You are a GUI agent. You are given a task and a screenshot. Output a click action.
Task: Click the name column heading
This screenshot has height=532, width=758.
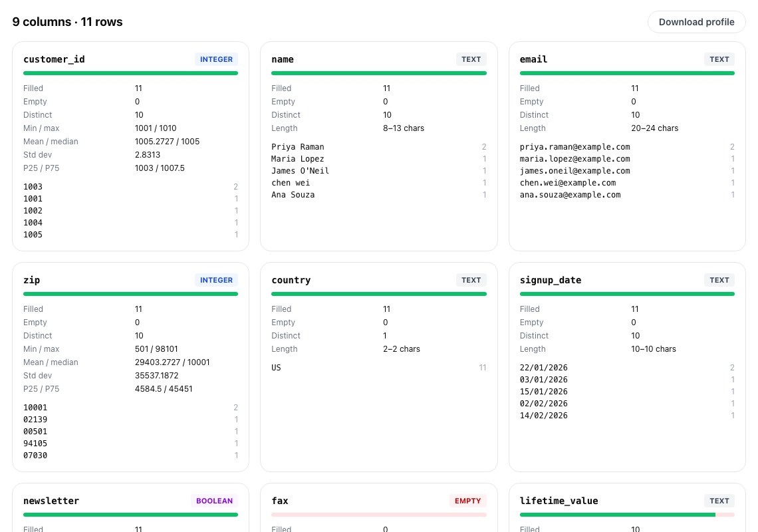coord(283,59)
